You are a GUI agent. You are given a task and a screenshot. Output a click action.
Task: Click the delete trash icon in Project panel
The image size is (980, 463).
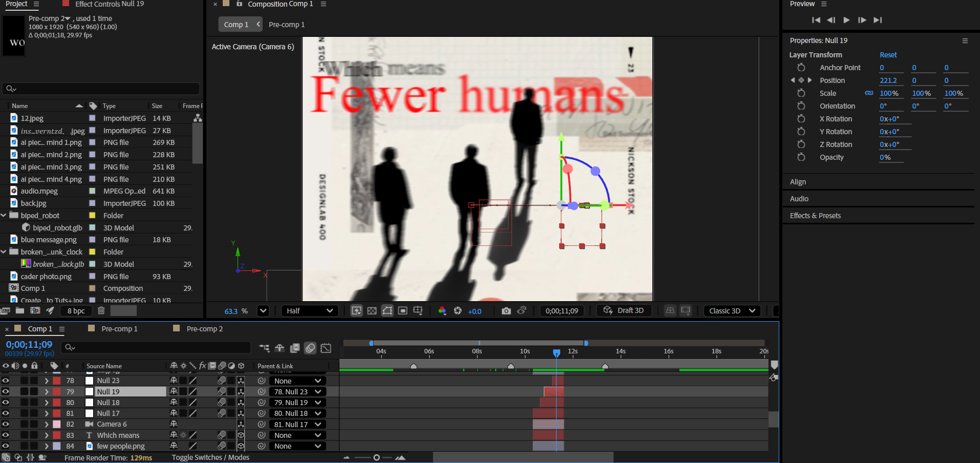point(101,310)
